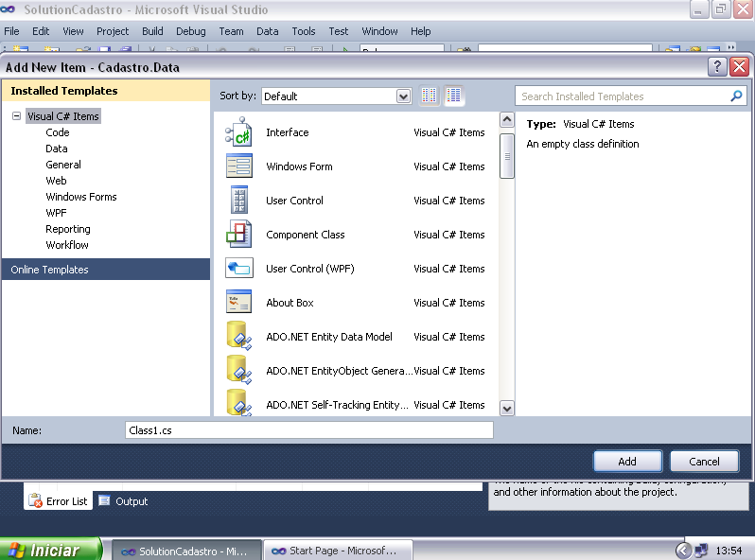Click the search magnifier icon

tap(736, 96)
